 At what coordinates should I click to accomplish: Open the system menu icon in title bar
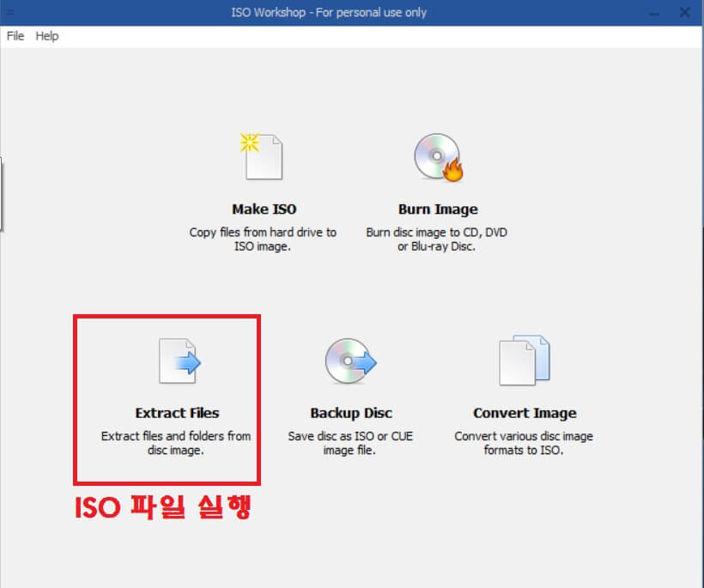tap(10, 12)
